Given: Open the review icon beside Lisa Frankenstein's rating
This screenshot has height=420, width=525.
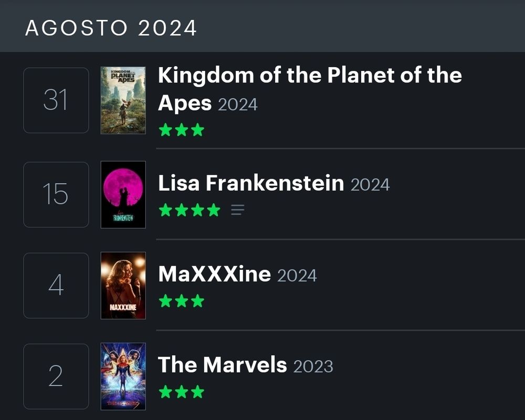Looking at the screenshot, I should pos(237,211).
